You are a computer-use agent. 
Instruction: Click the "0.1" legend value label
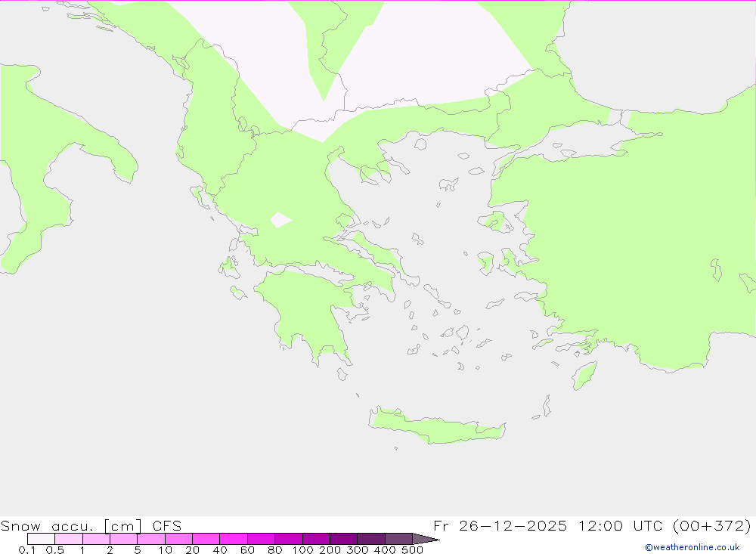click(27, 549)
